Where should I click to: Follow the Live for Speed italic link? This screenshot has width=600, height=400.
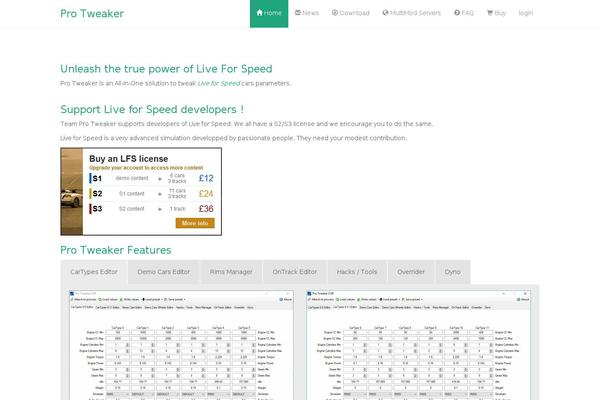tap(219, 83)
